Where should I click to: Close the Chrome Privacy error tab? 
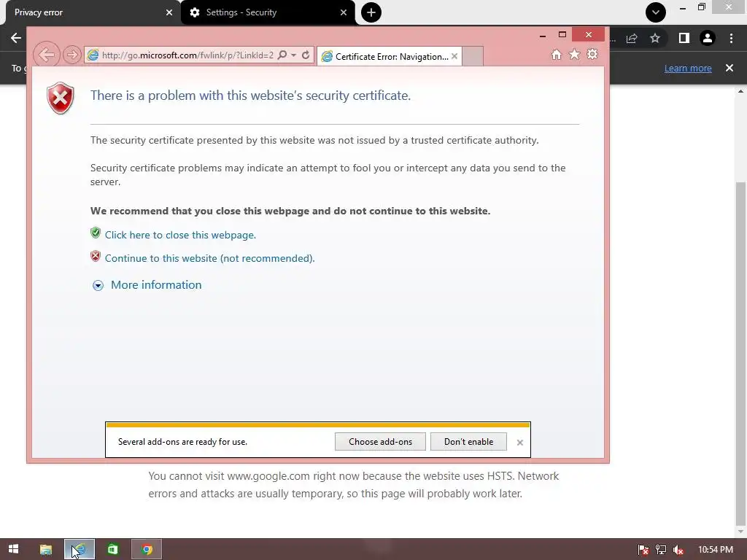pyautogui.click(x=169, y=12)
